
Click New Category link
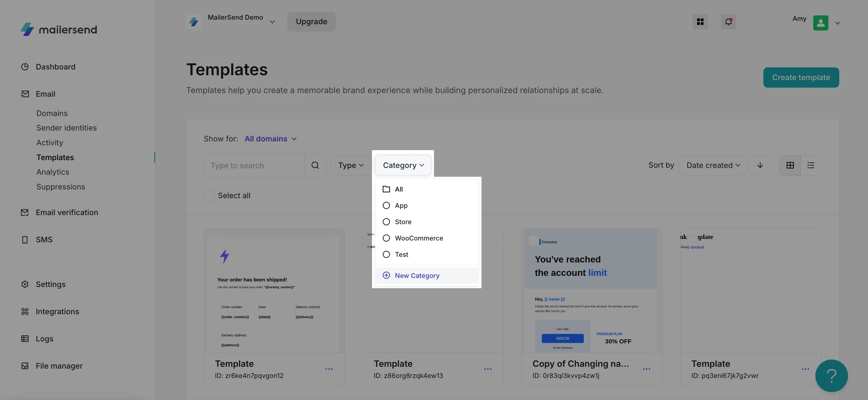tap(417, 276)
